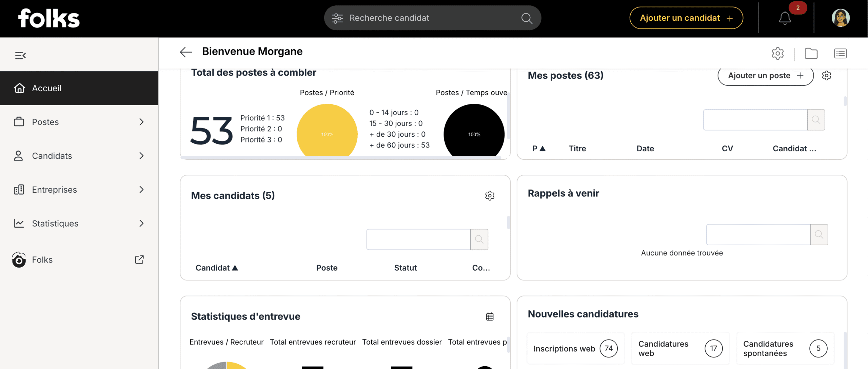Focus the Recherche candidat search field
This screenshot has height=369, width=868.
click(x=432, y=18)
